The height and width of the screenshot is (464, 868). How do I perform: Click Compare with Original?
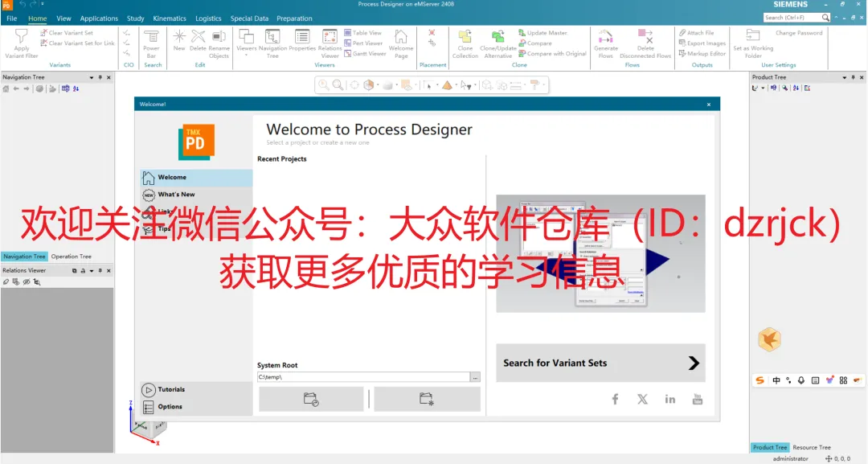(x=552, y=54)
